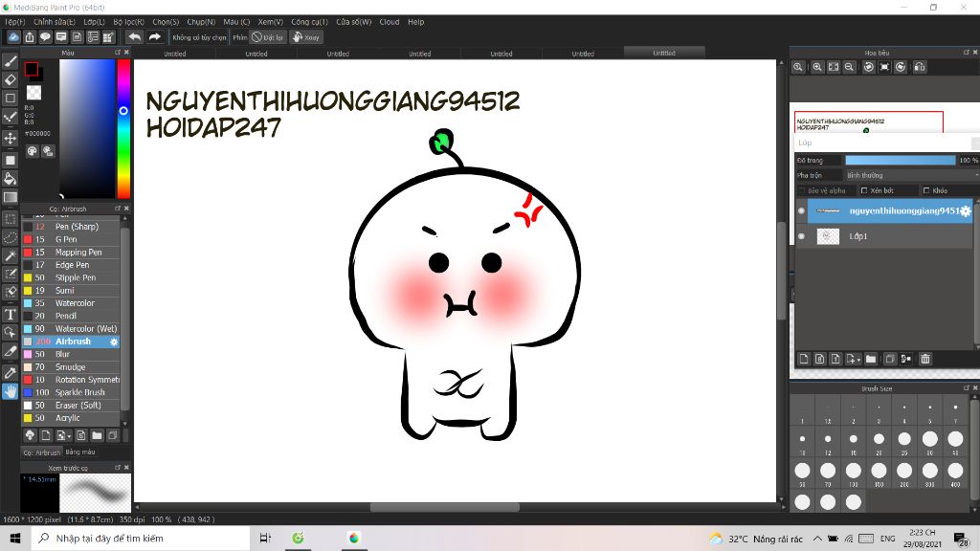Select the Gradient tool

tap(10, 197)
